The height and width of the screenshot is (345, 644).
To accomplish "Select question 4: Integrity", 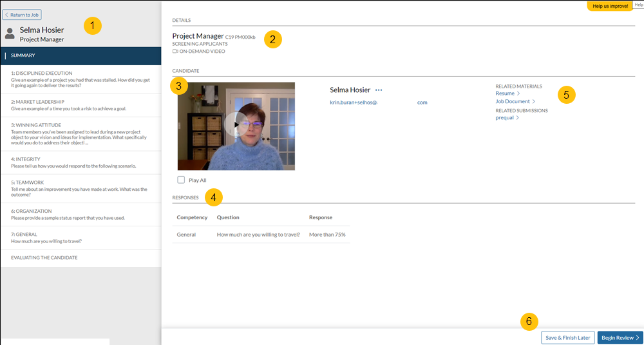I will [x=80, y=162].
